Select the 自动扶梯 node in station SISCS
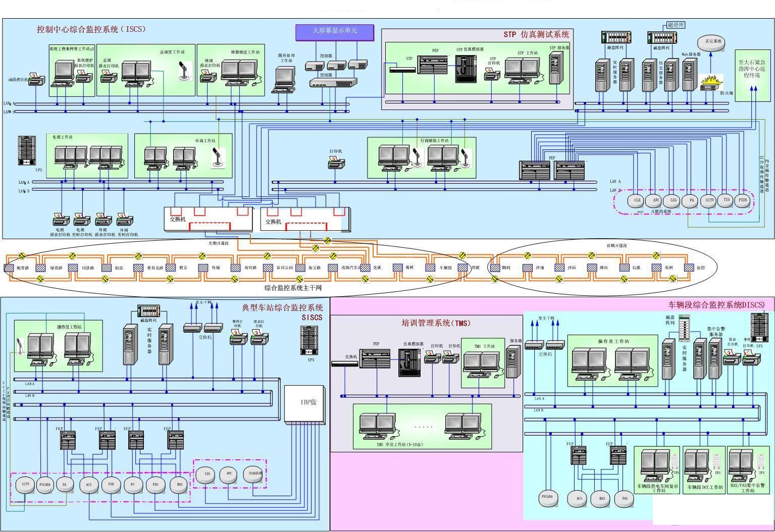The height and width of the screenshot is (532, 775). coord(255,474)
